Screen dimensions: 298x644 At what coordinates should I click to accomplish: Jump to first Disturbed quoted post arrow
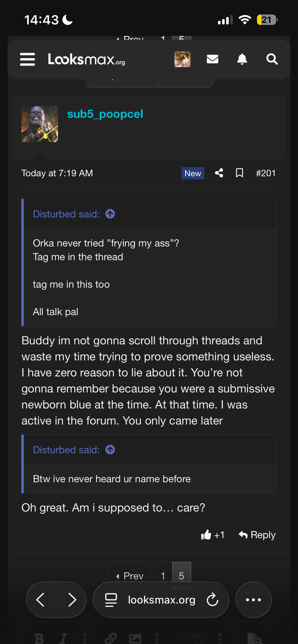tap(110, 214)
